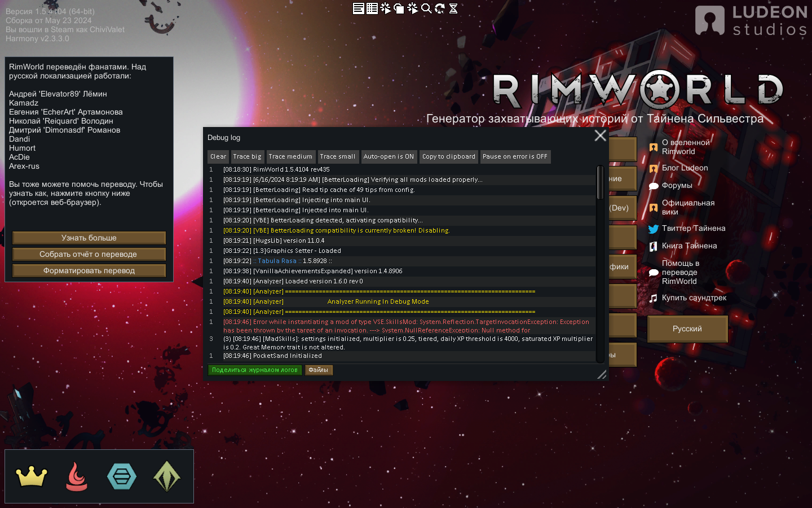Viewport: 812px width, 508px height.
Task: Open the Форумы link
Action: (x=677, y=186)
